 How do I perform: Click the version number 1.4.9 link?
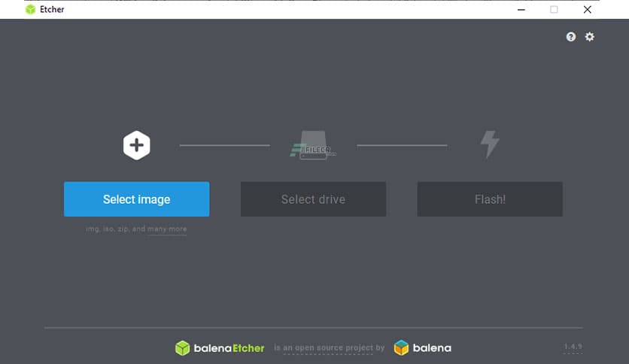(x=573, y=347)
